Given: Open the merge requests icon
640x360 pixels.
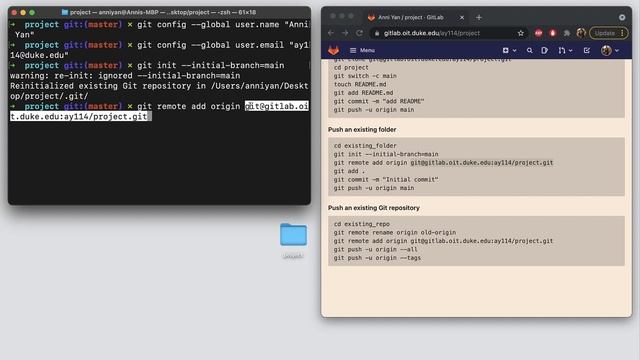Looking at the screenshot, I should 562,50.
